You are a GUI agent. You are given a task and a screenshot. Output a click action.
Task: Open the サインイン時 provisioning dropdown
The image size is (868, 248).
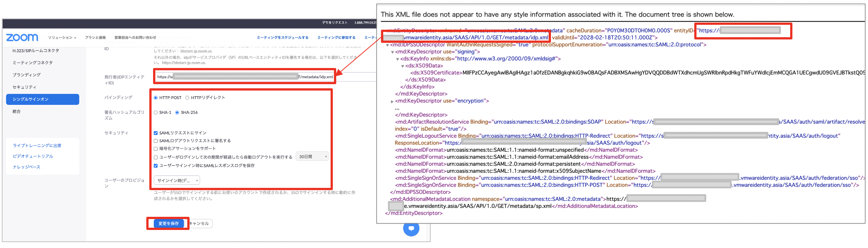pos(177,181)
